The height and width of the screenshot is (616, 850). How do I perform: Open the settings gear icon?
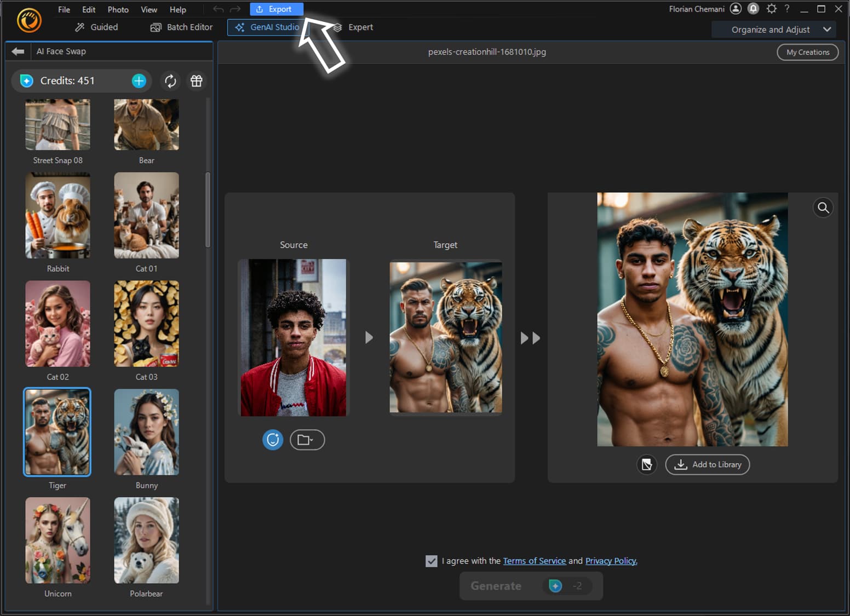coord(772,9)
